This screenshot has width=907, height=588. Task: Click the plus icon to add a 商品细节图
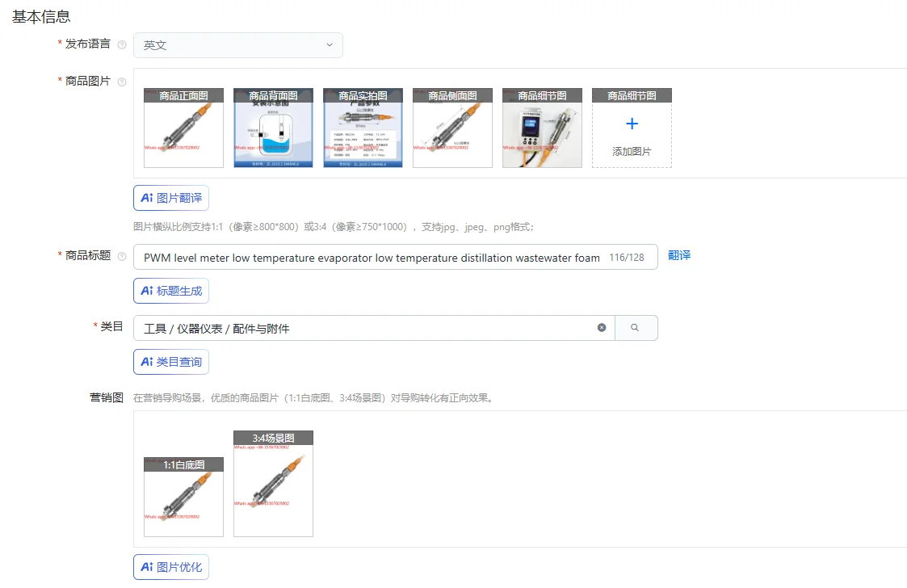[x=632, y=124]
